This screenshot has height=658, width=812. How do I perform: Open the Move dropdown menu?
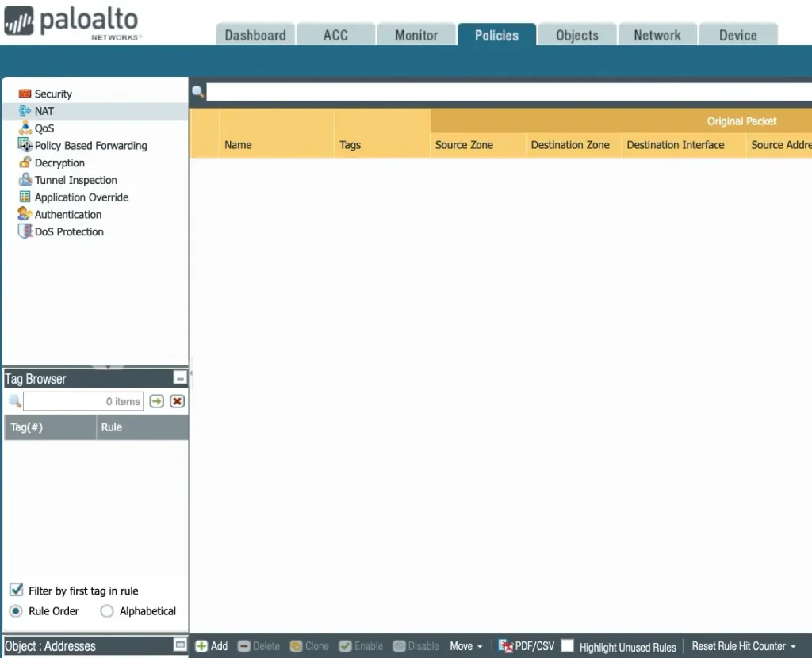click(466, 646)
